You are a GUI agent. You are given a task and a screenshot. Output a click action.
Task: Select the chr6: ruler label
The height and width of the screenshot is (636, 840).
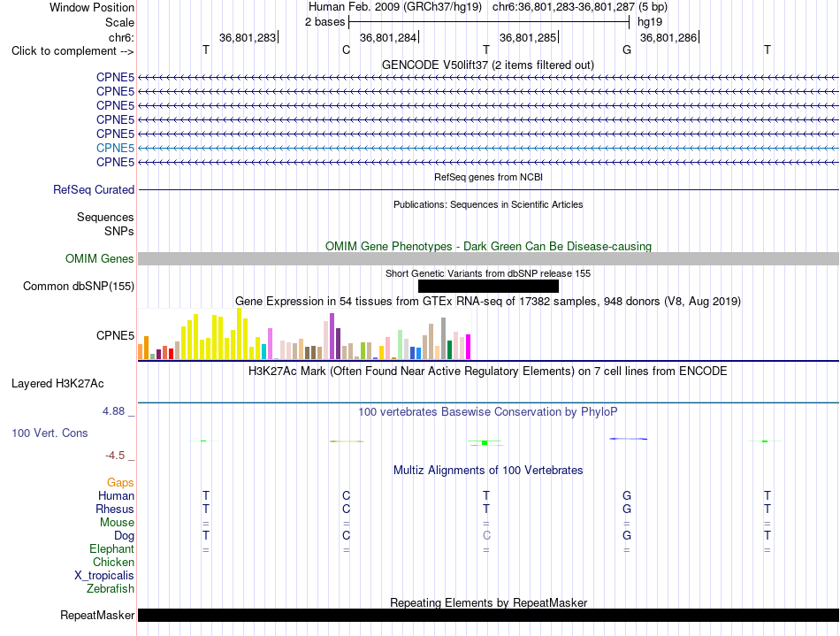[121, 37]
